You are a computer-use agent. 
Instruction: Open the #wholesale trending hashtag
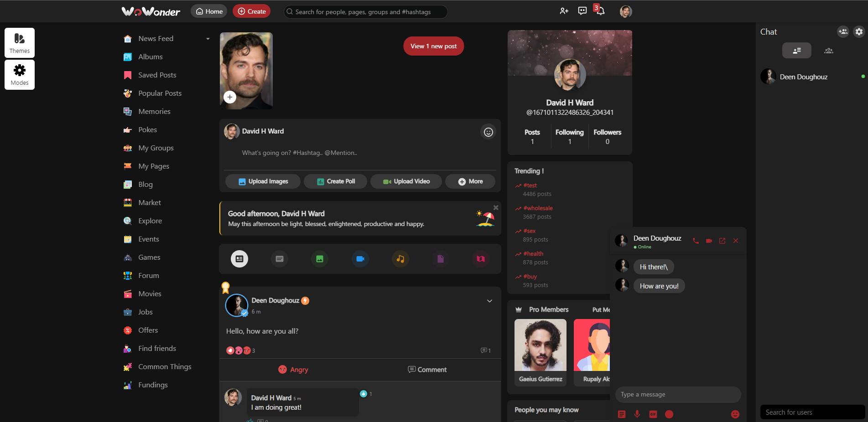pos(539,208)
